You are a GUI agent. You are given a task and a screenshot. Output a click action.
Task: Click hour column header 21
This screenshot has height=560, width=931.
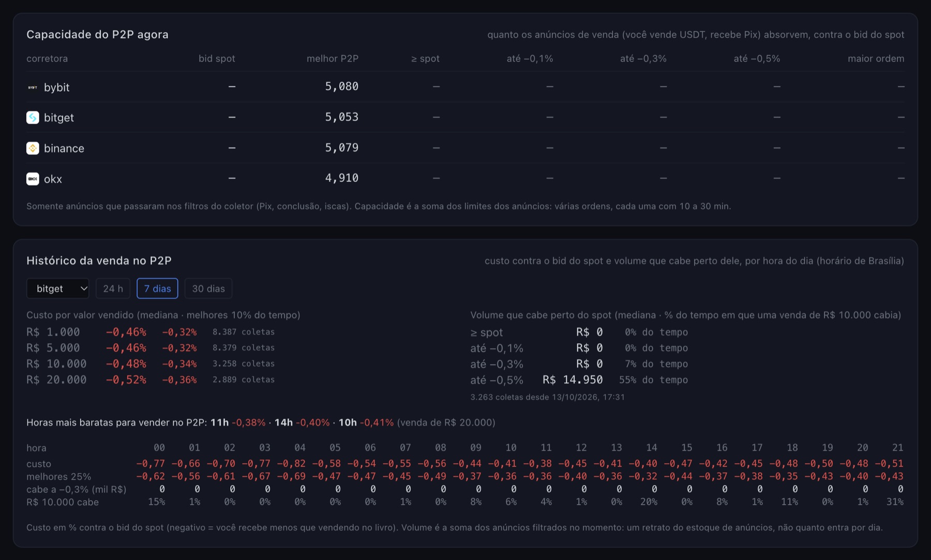click(x=897, y=447)
